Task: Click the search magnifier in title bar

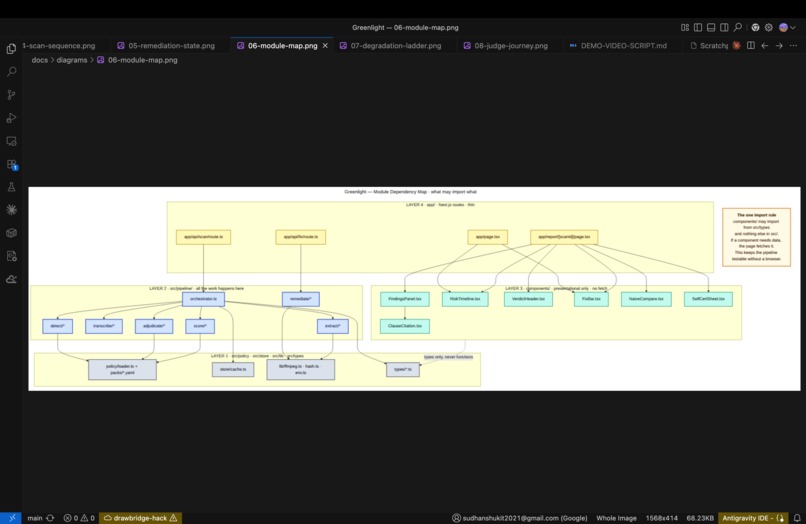Action: [x=738, y=28]
